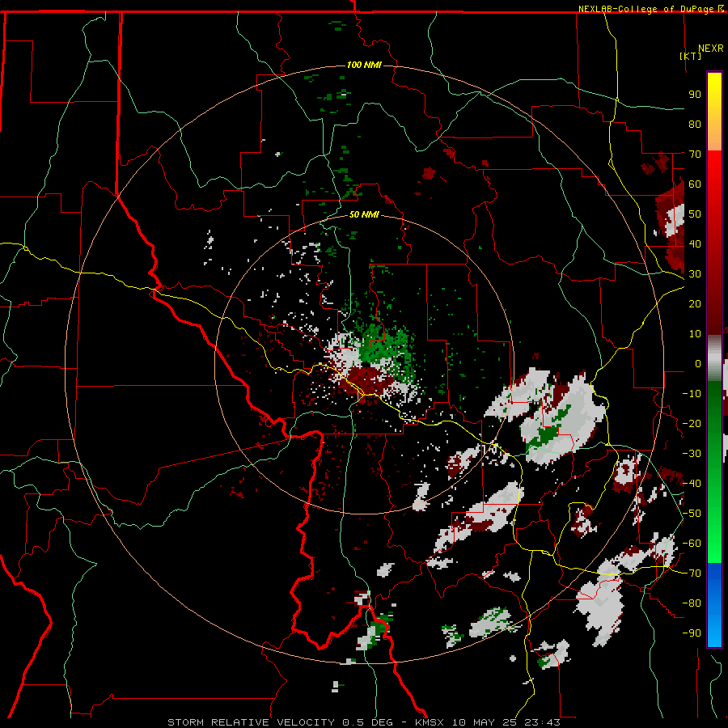728x728 pixels.
Task: Click the -30 value on velocity scale
Action: tap(692, 454)
